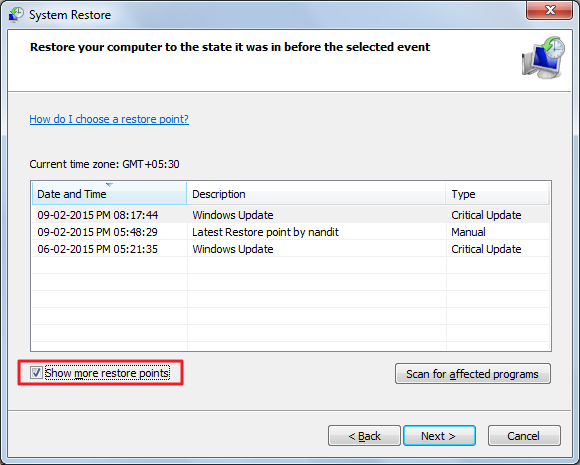Viewport: 580px width, 465px height.
Task: Sort list by Type column header
Action: pyautogui.click(x=498, y=193)
